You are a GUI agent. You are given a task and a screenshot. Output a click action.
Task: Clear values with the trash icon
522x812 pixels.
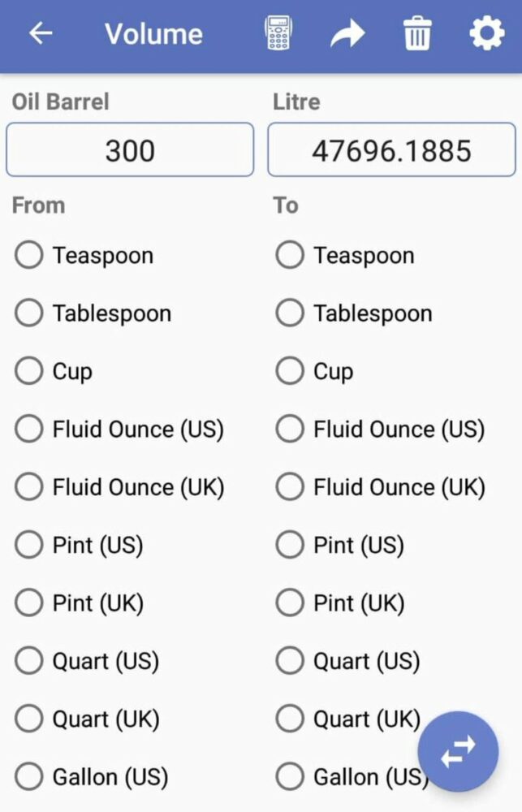(417, 33)
